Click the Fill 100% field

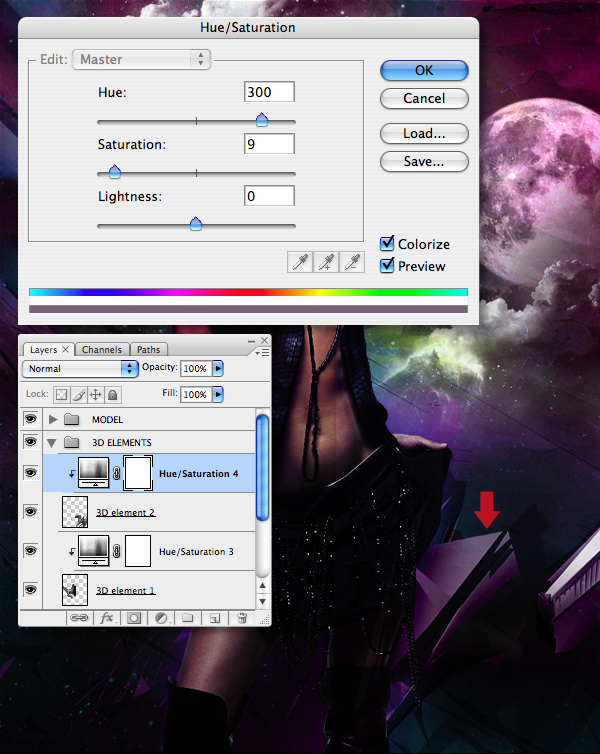pyautogui.click(x=196, y=394)
